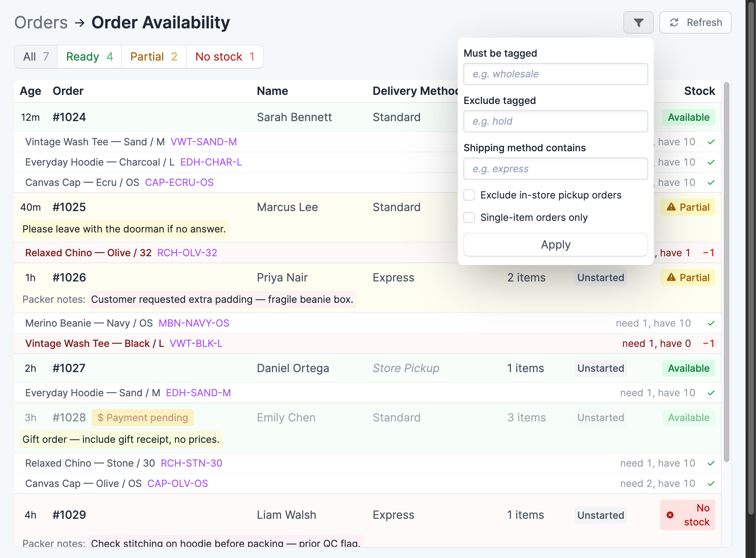The width and height of the screenshot is (756, 558).
Task: Click No stock badge for Liam Walsh
Action: pyautogui.click(x=688, y=515)
